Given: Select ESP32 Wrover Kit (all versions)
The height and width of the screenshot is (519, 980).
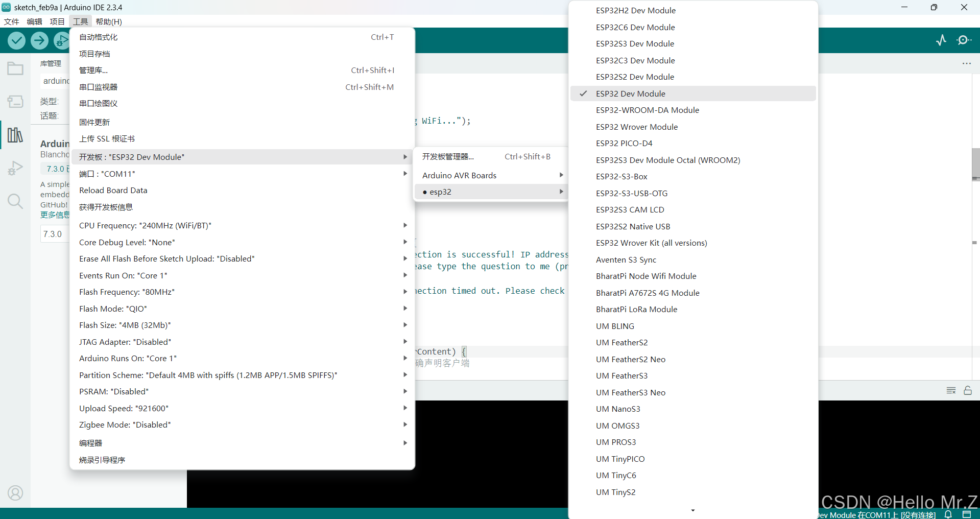Looking at the screenshot, I should point(693,243).
